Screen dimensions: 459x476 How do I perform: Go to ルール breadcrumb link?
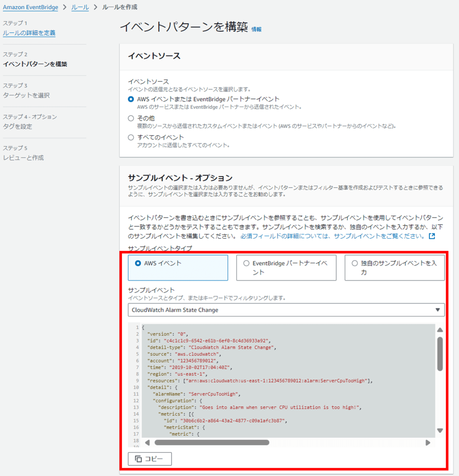click(80, 7)
